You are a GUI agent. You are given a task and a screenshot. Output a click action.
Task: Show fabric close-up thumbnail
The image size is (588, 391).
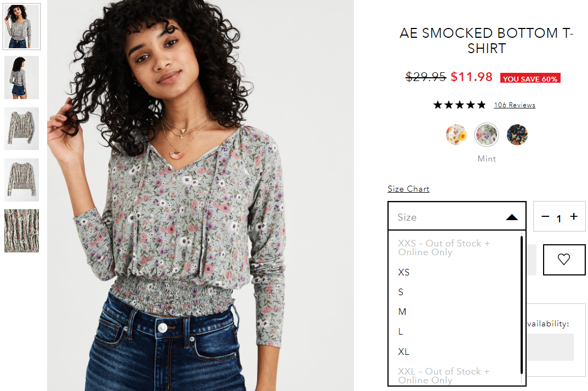[22, 231]
